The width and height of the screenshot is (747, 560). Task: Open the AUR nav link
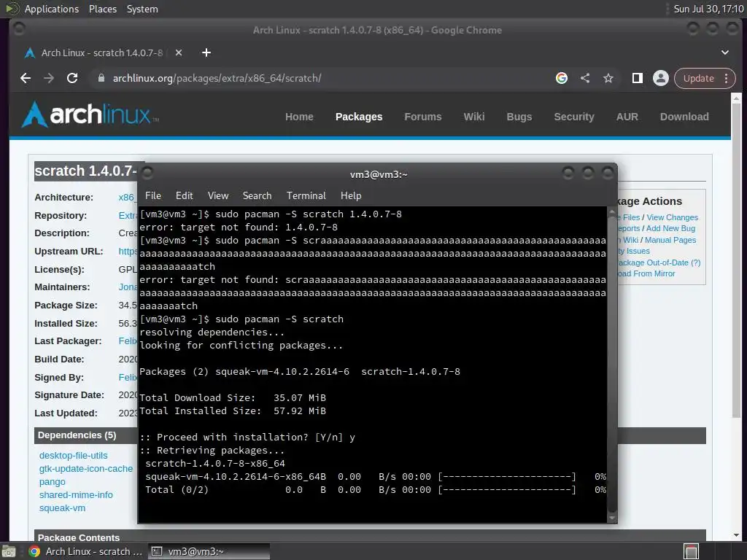click(627, 117)
